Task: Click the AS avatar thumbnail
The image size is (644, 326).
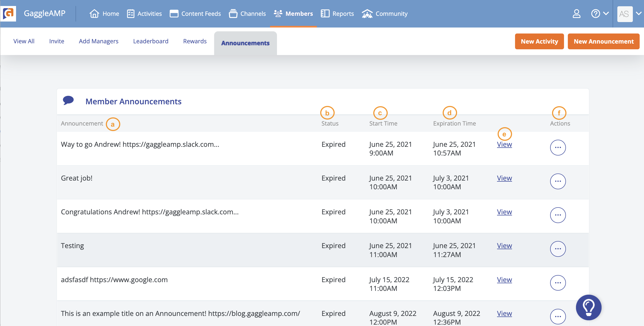Action: [624, 14]
